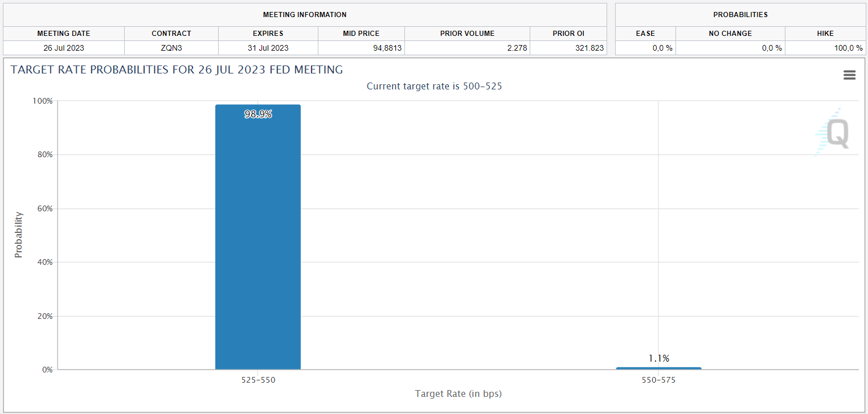Viewport: 868px width, 414px height.
Task: Click the Probability y-axis title
Action: [x=19, y=235]
